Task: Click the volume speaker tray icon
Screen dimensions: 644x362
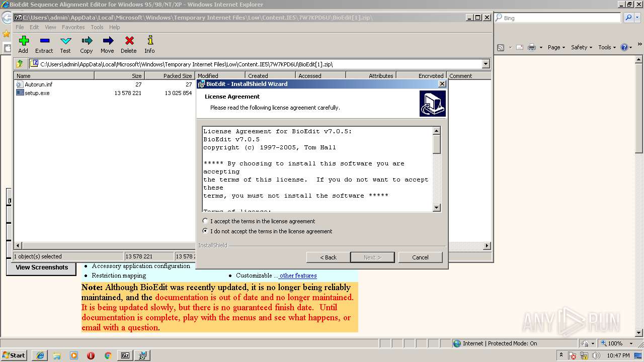Action: 597,355
